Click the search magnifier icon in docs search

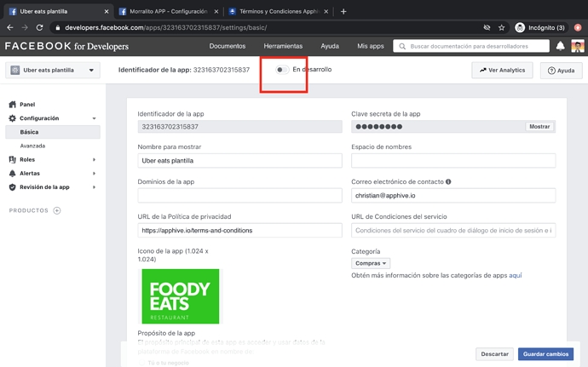[402, 46]
